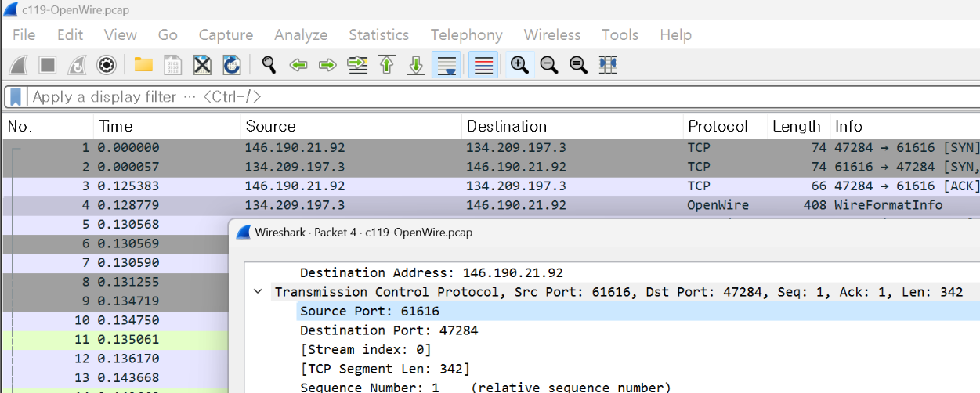This screenshot has height=393, width=980.
Task: Select the OpenWire WireFormatInfo packet 4
Action: coord(491,205)
